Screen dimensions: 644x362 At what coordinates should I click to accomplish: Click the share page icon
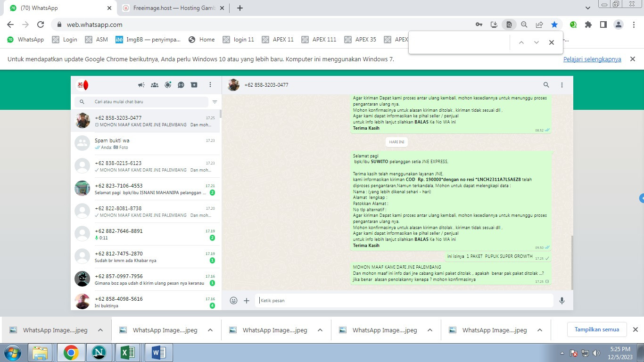[539, 25]
